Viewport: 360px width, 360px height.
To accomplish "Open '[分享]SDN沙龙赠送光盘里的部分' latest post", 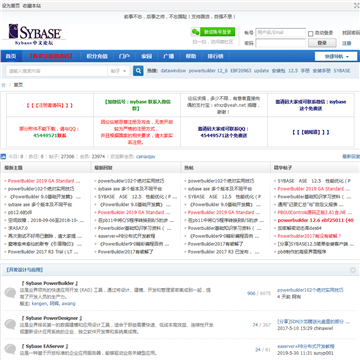I will [x=314, y=322].
